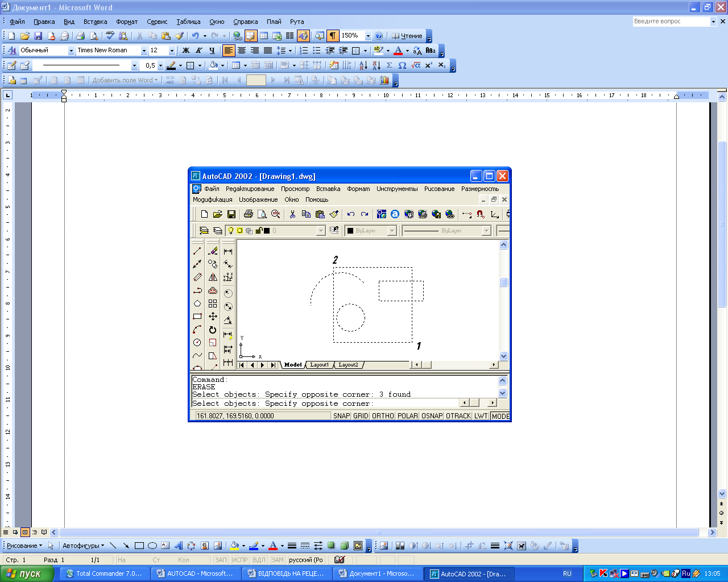Click the Bulleted list icon in Word
This screenshot has height=582, width=728.
pyautogui.click(x=317, y=51)
